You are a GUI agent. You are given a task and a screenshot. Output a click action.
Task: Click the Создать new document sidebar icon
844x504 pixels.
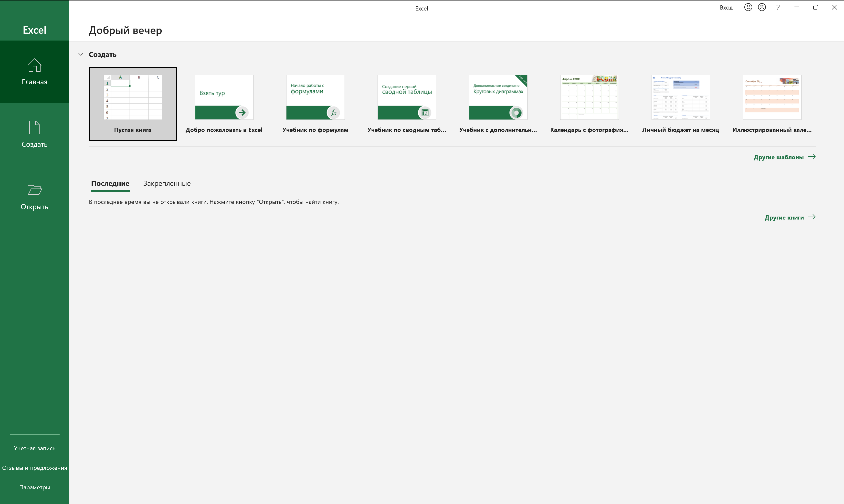pyautogui.click(x=34, y=127)
